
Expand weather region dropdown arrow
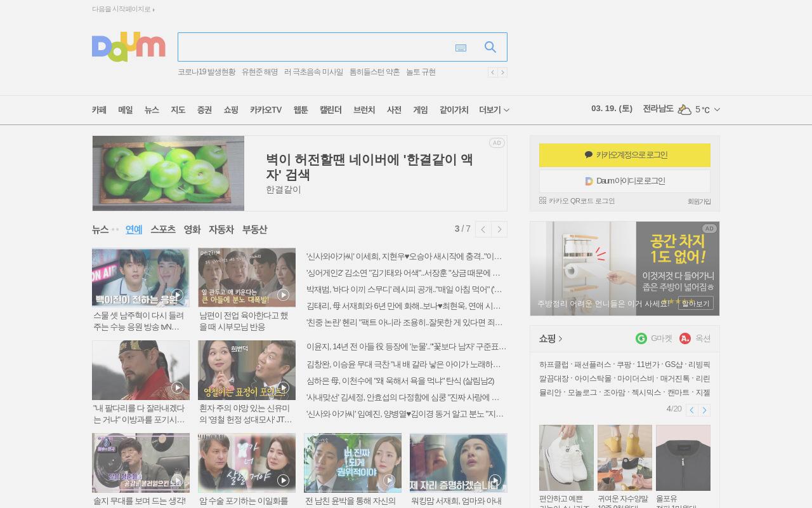coord(717,109)
